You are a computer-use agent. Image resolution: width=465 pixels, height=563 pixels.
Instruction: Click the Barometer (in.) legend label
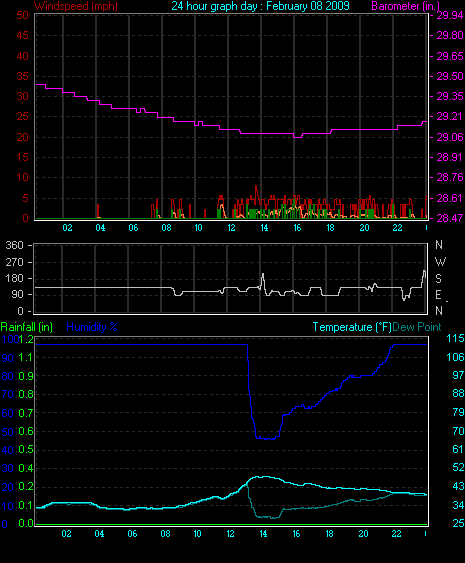[405, 6]
